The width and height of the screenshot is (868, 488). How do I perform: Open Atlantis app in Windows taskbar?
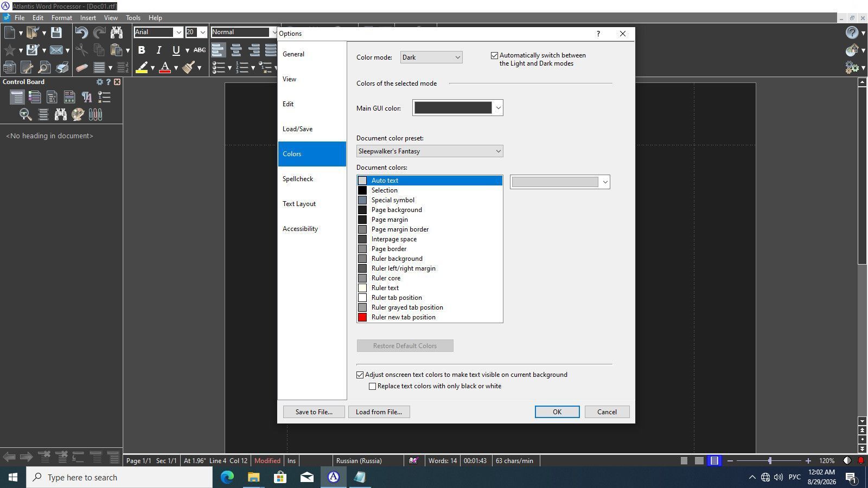click(x=333, y=477)
